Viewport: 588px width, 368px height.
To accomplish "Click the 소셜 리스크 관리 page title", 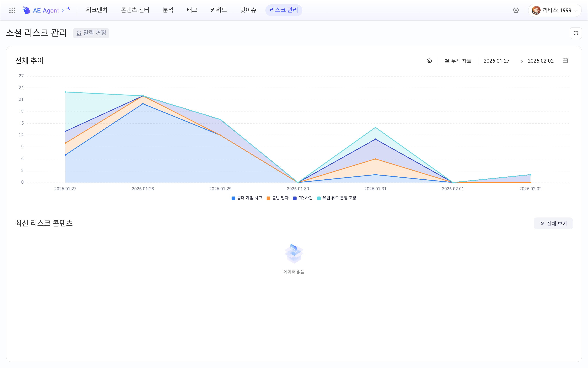I will [x=36, y=33].
